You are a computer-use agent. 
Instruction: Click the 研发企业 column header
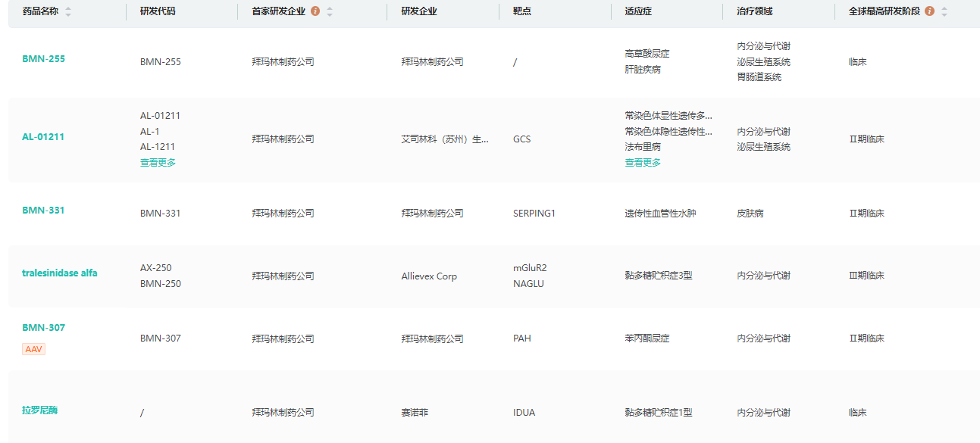click(x=419, y=12)
